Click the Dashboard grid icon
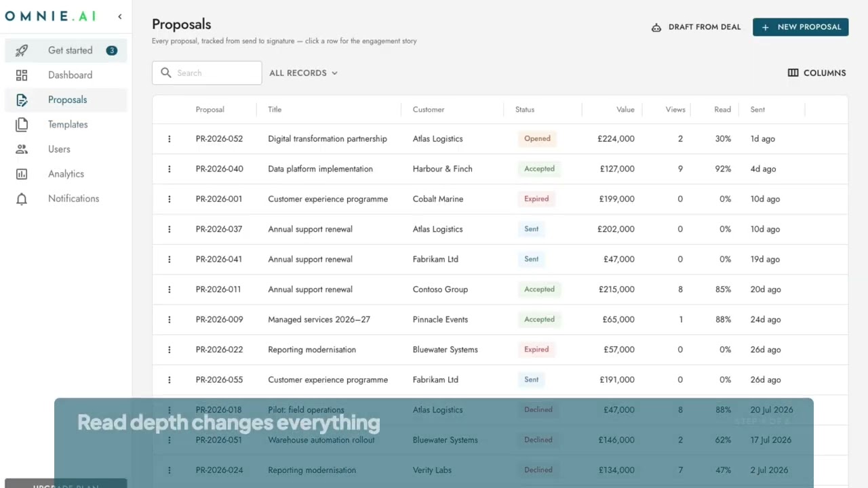 [x=22, y=75]
